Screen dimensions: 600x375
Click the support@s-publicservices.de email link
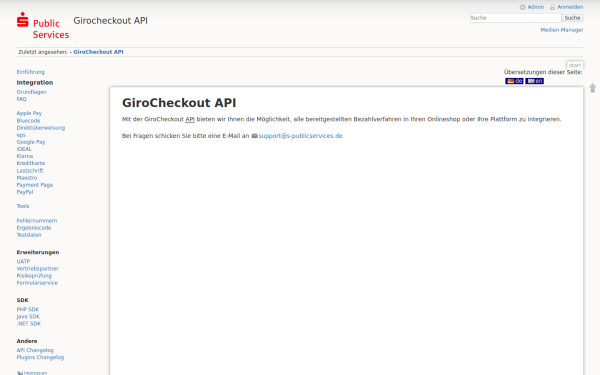pos(300,136)
